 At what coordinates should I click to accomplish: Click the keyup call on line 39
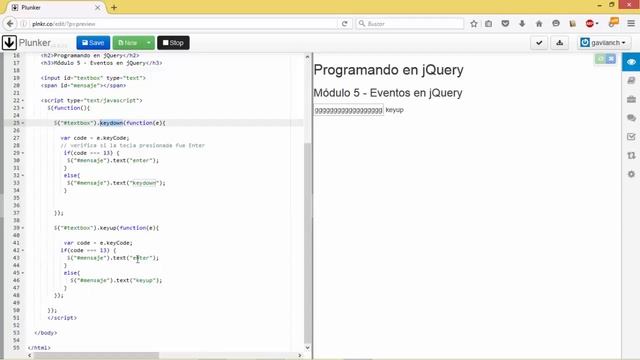coord(108,228)
